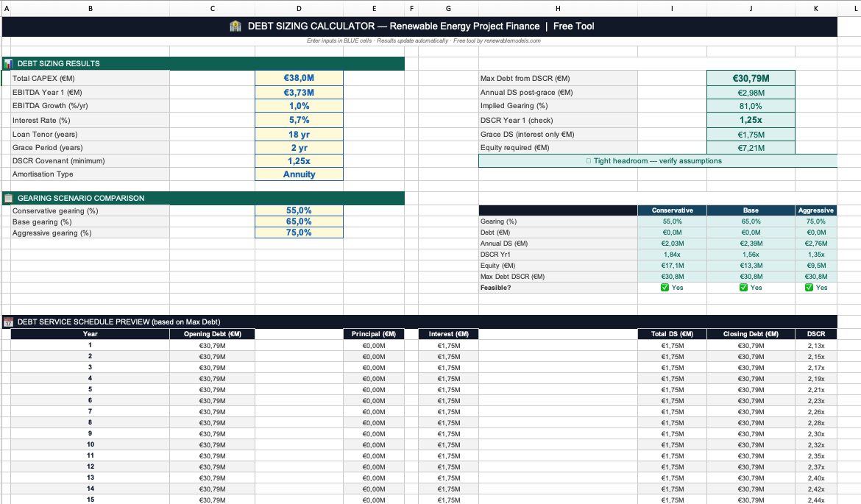Click the Tight headroom verify assumptions note
Image resolution: width=861 pixels, height=504 pixels.
pos(658,161)
